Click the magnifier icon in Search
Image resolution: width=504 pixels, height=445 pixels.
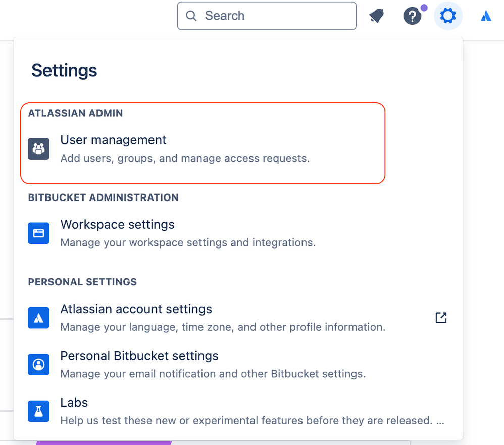(x=191, y=16)
